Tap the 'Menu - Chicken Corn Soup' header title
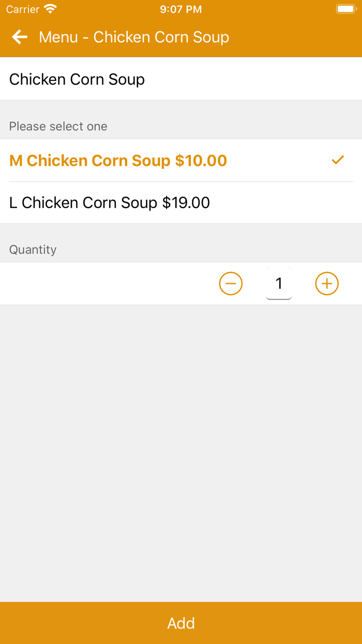This screenshot has height=644, width=362. pyautogui.click(x=134, y=37)
